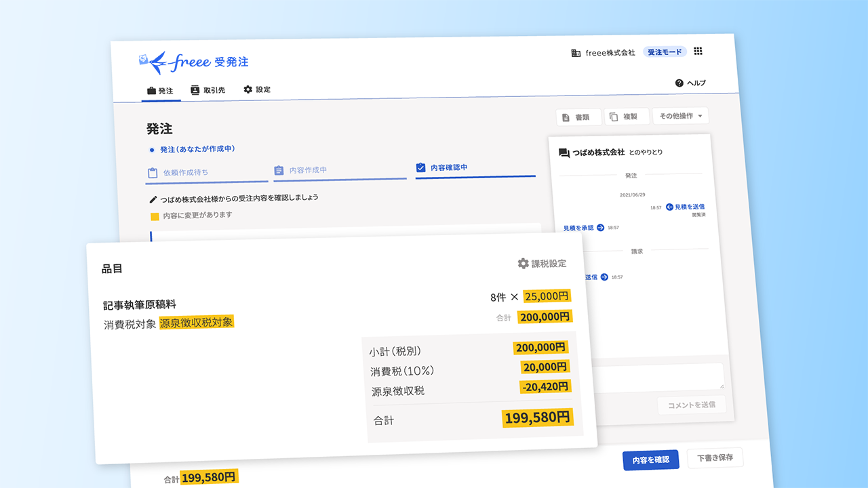Open the その他操作 dropdown
The width and height of the screenshot is (868, 488).
click(x=680, y=116)
